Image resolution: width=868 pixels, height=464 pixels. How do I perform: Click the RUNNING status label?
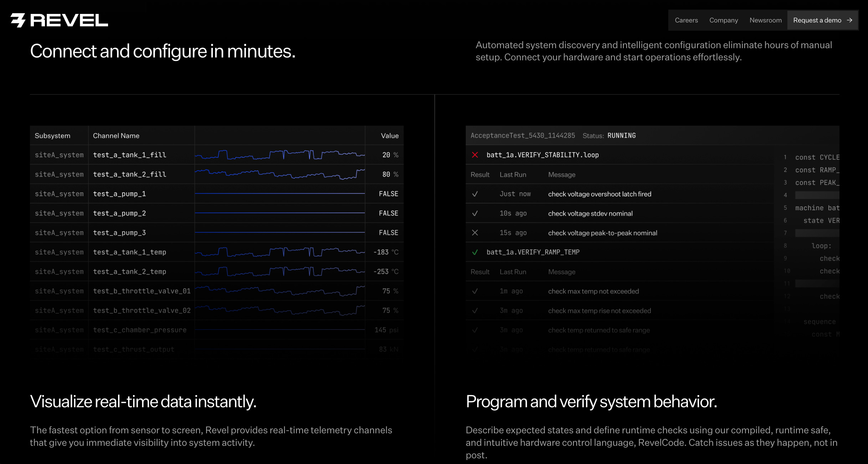(x=622, y=136)
